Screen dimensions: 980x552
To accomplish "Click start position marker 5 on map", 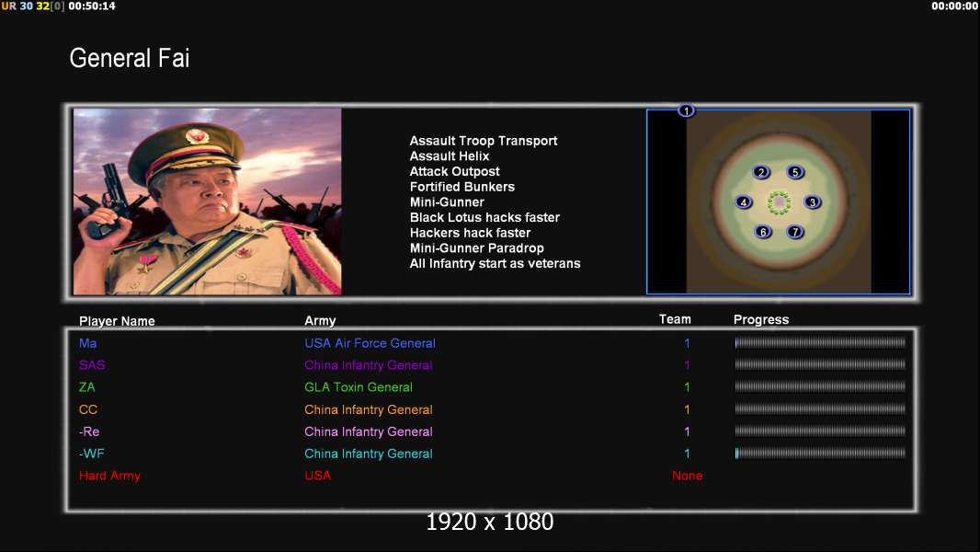I will point(795,172).
